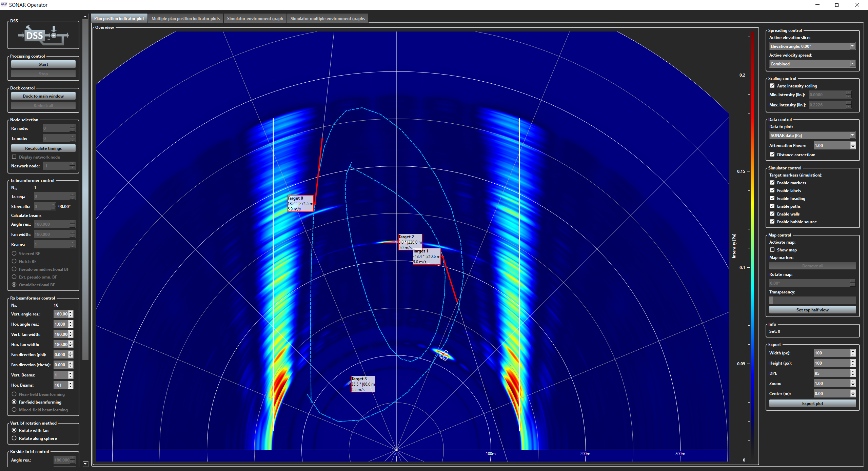Click Export Width spinner arrows
Screen dimensions: 868x471
(853, 353)
